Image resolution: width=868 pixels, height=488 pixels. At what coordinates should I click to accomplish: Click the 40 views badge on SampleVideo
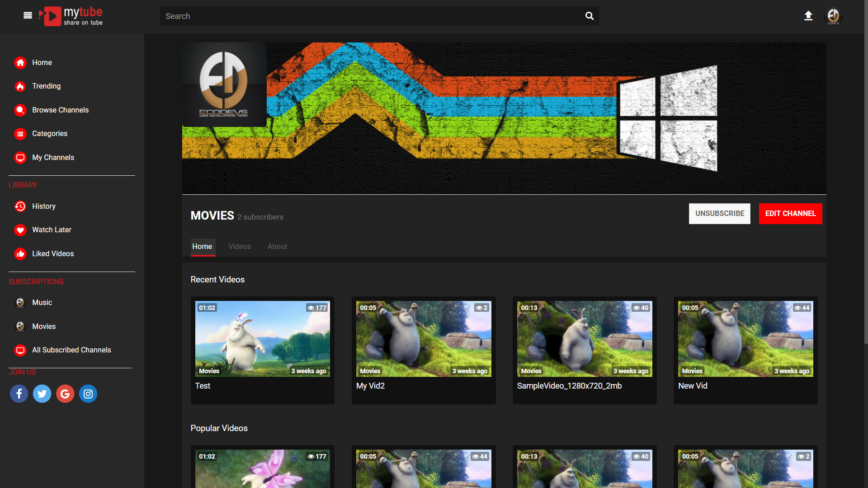pyautogui.click(x=641, y=308)
